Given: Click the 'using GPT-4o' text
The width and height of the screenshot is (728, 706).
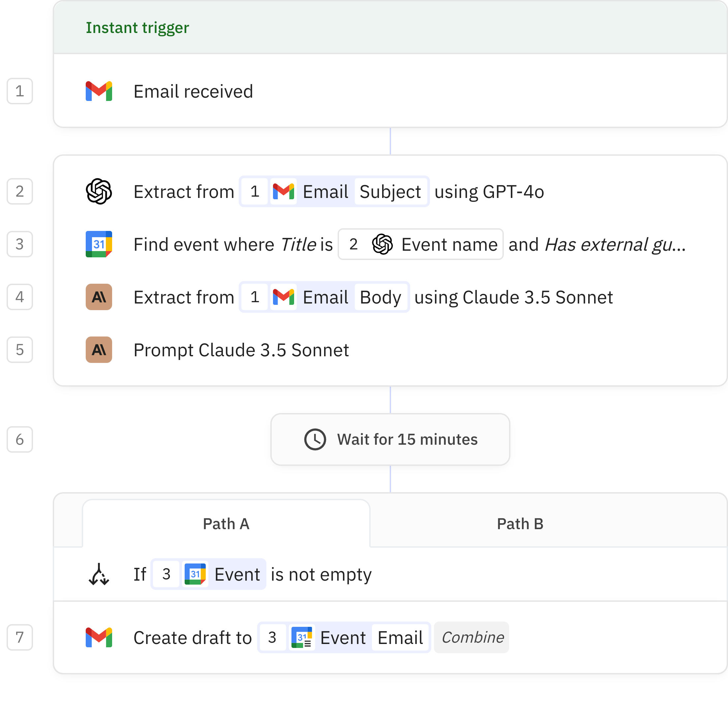Looking at the screenshot, I should [489, 192].
